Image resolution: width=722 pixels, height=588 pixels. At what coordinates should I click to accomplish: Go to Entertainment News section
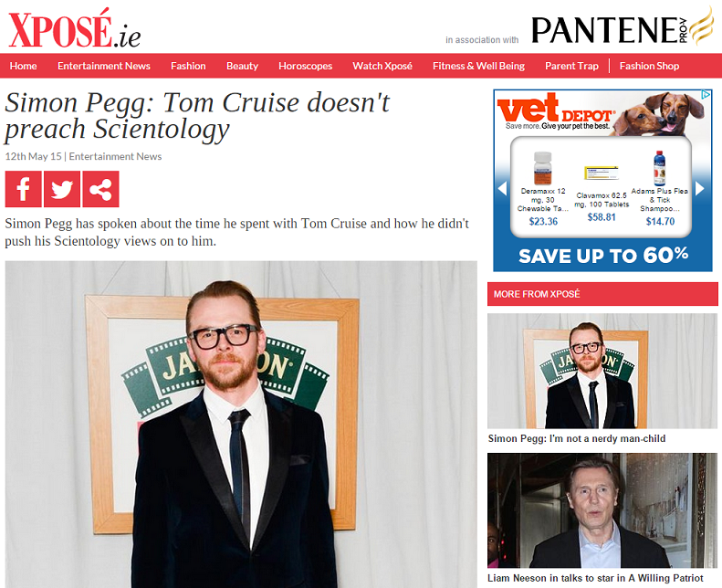[104, 66]
